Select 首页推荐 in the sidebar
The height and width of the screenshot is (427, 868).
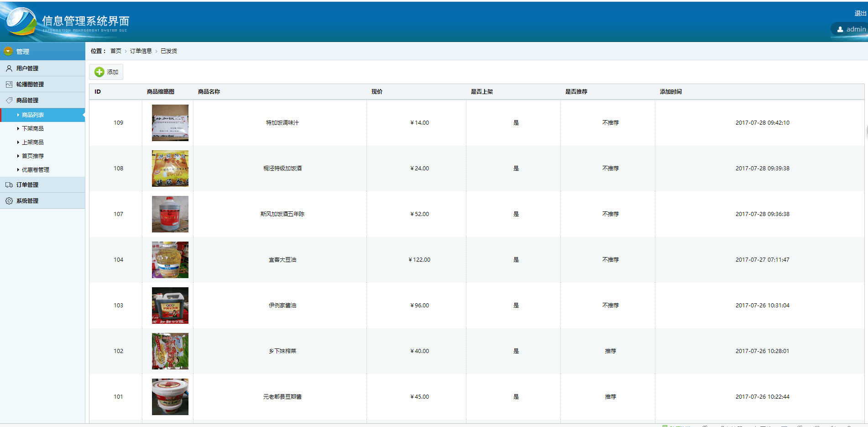pyautogui.click(x=33, y=156)
